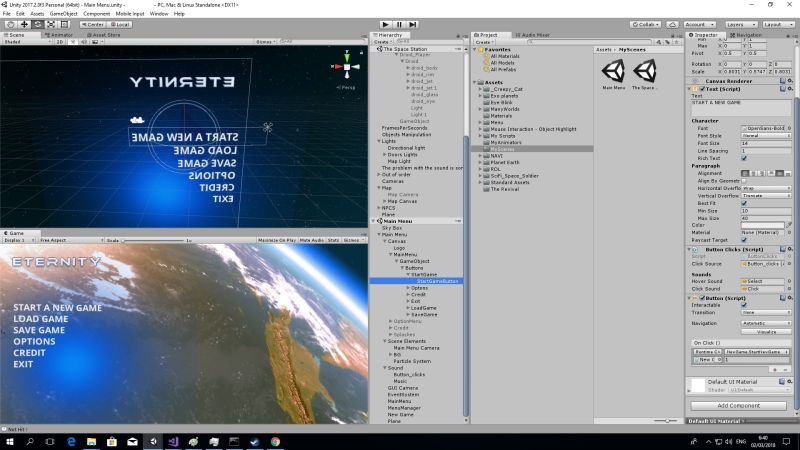Viewport: 800px width, 450px height.
Task: Open the GameObject menu
Action: [x=63, y=14]
